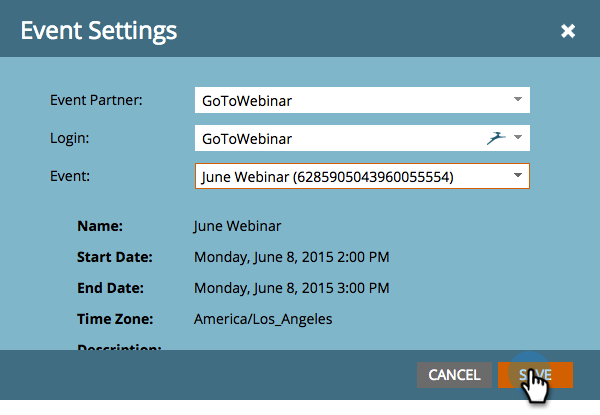The width and height of the screenshot is (600, 415).
Task: Close the Event Settings dialog
Action: 568,31
